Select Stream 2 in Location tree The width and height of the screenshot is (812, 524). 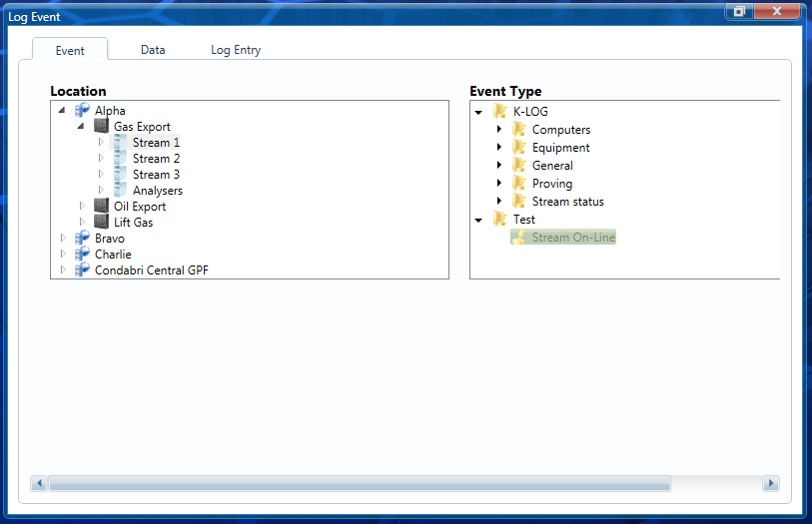[x=156, y=159]
